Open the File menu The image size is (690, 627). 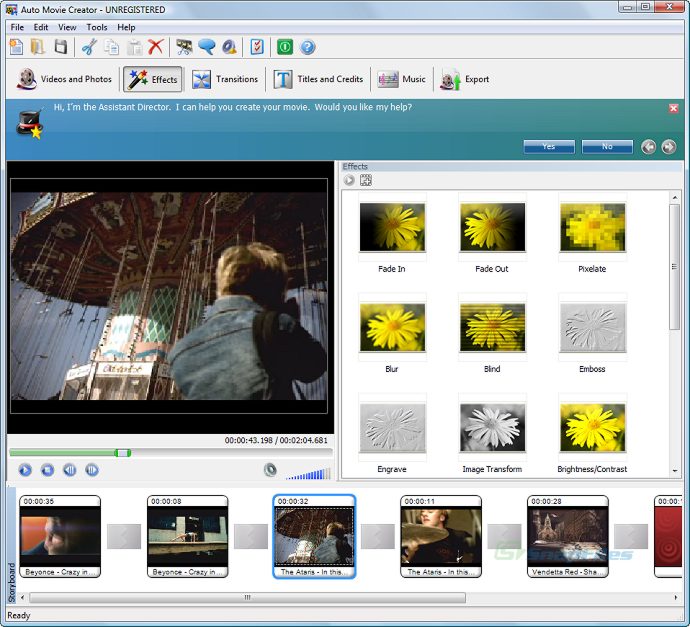(x=17, y=27)
